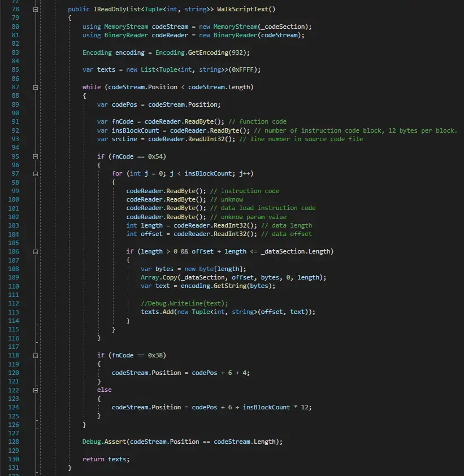Click 'codePos + 6 + 4' expression

(219, 373)
